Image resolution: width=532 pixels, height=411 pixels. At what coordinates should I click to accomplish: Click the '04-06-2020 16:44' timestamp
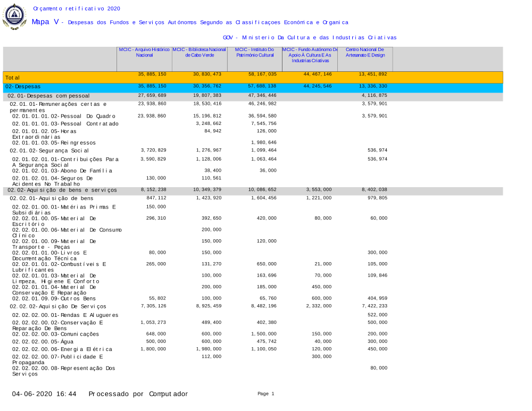click(x=45, y=394)
